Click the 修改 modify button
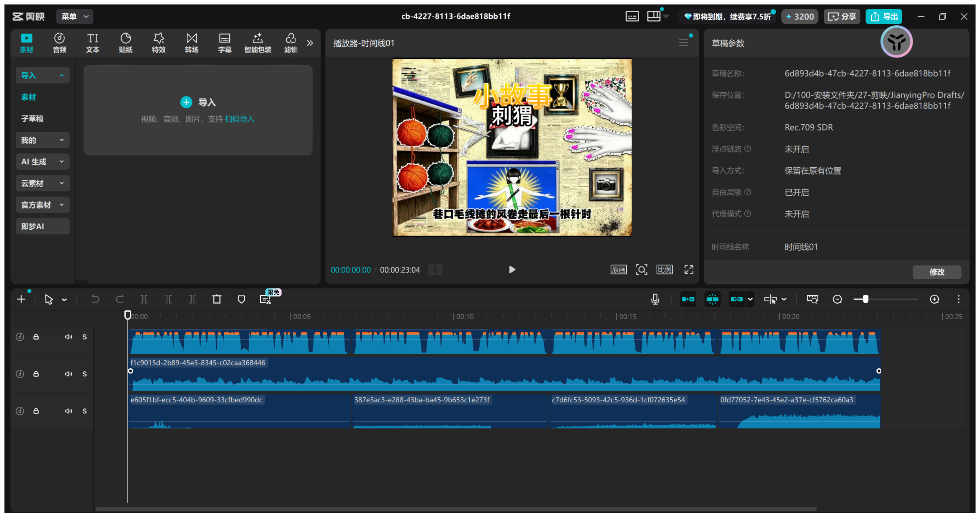This screenshot has height=513, width=980. 937,272
